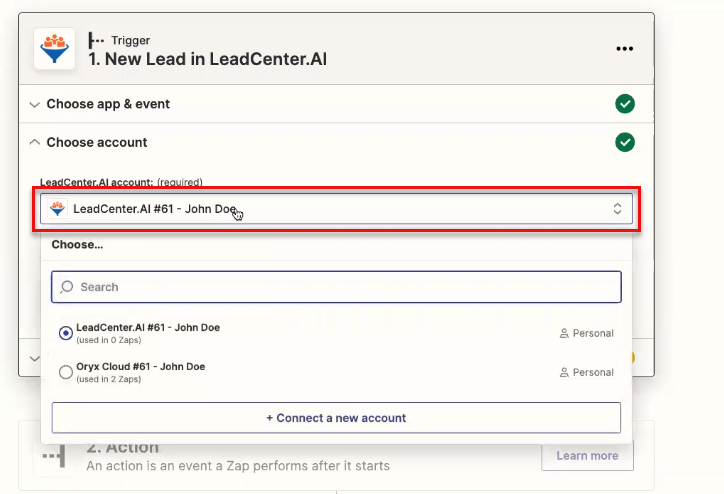Click 'LeadCenter.AI account: (required)' label
The height and width of the screenshot is (494, 724).
point(121,182)
